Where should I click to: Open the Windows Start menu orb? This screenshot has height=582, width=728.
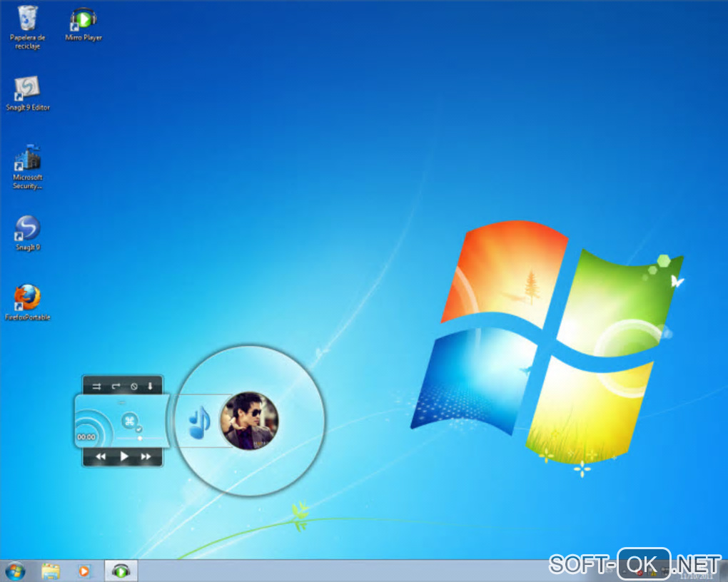[15, 571]
